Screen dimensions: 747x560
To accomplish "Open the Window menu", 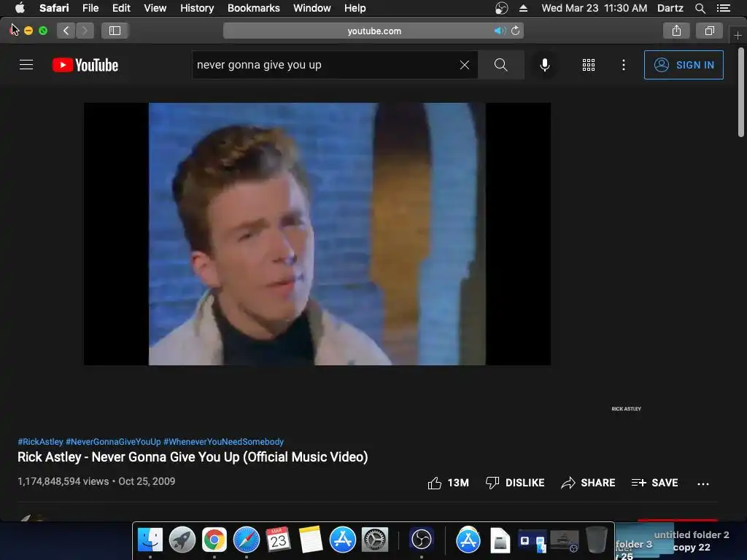I will coord(311,8).
